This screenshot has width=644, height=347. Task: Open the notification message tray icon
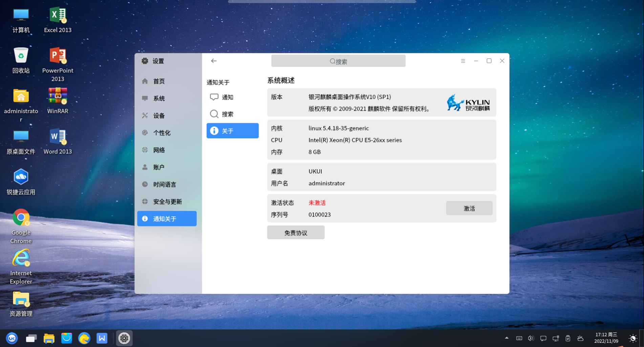point(543,338)
